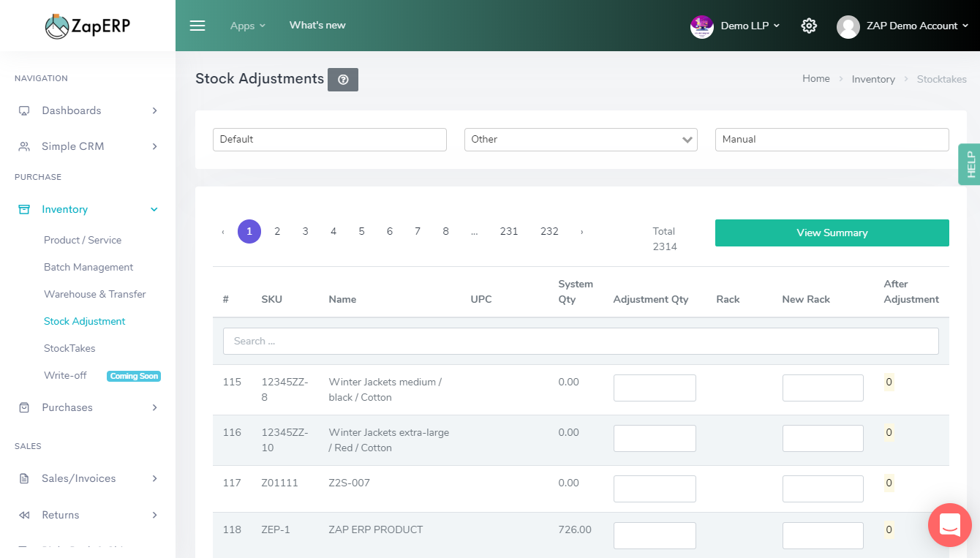Click the 726.00 system quantity value
This screenshot has height=558, width=980.
pyautogui.click(x=575, y=529)
